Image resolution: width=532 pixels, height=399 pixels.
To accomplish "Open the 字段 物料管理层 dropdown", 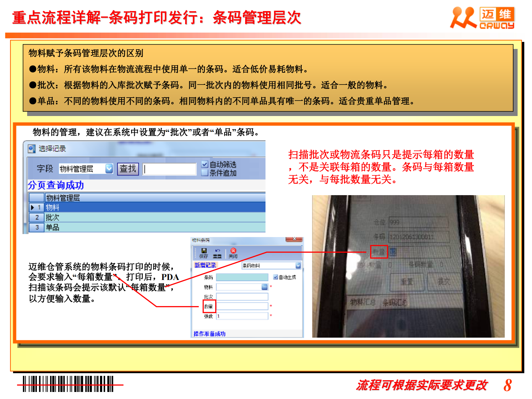I will click(109, 169).
